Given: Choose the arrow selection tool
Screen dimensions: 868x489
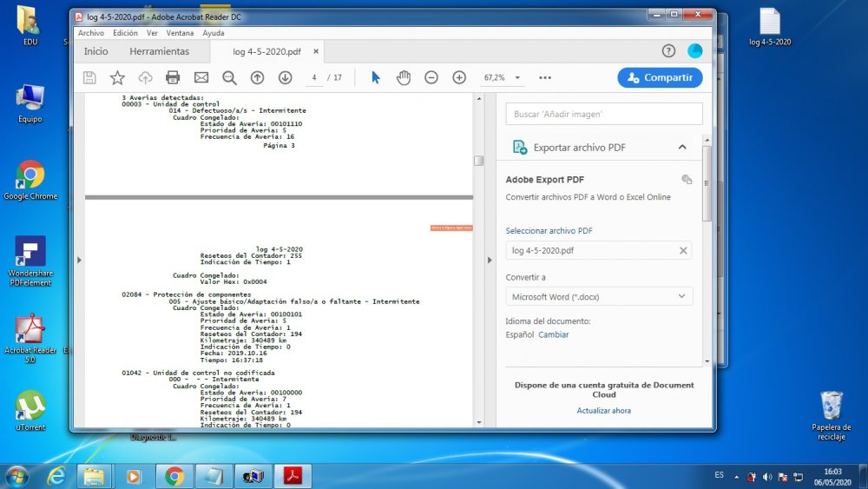Looking at the screenshot, I should tap(376, 77).
